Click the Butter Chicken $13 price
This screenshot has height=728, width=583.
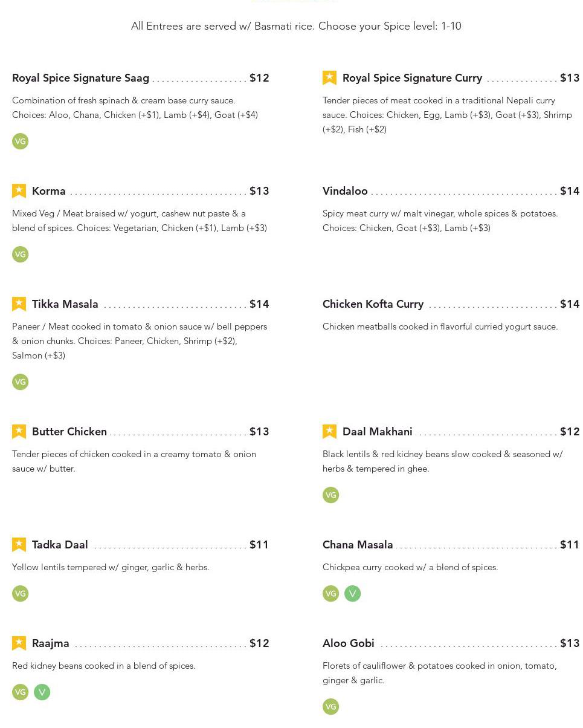click(x=259, y=432)
